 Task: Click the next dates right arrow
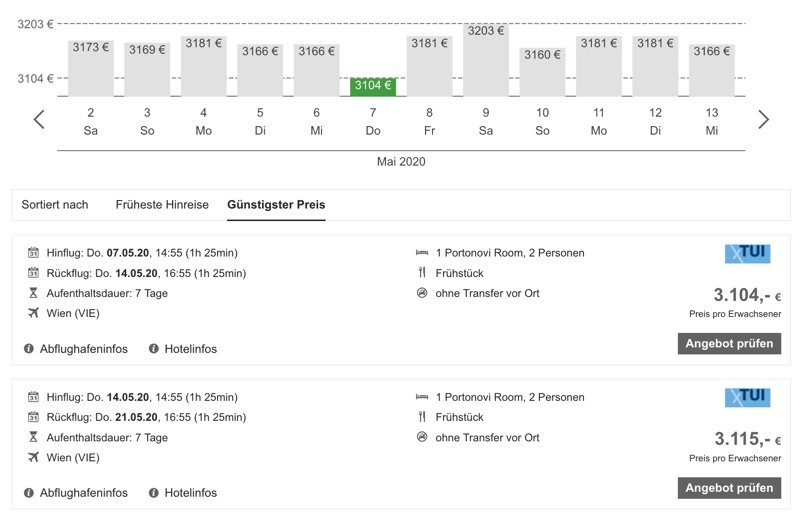[764, 120]
